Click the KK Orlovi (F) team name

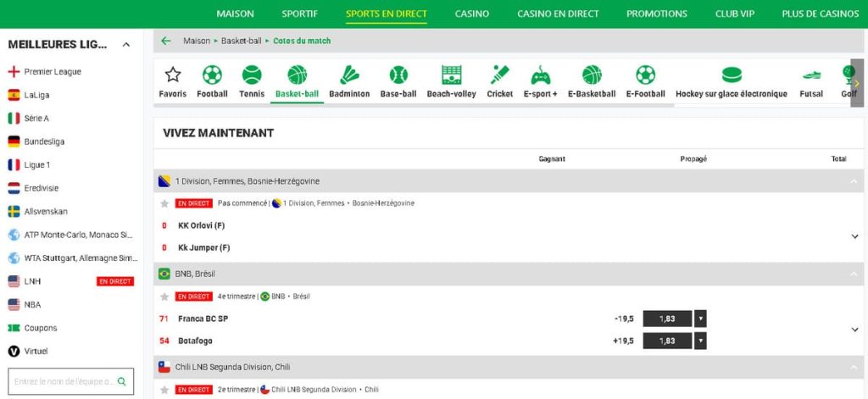click(202, 225)
